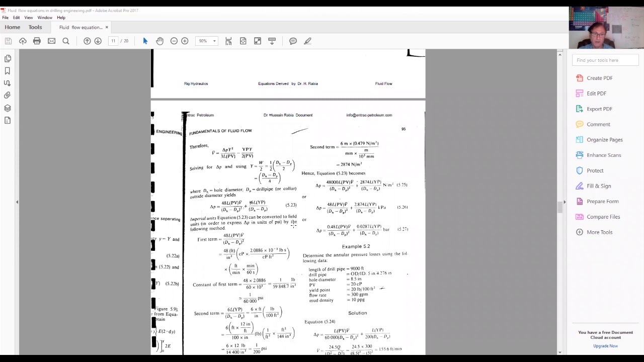Open the bottom icon in left sidebar
Viewport: 644px width, 362px height.
click(x=8, y=120)
